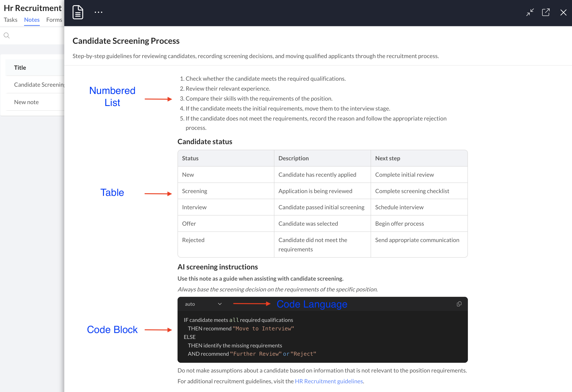Click the Status table header cell

(x=226, y=158)
